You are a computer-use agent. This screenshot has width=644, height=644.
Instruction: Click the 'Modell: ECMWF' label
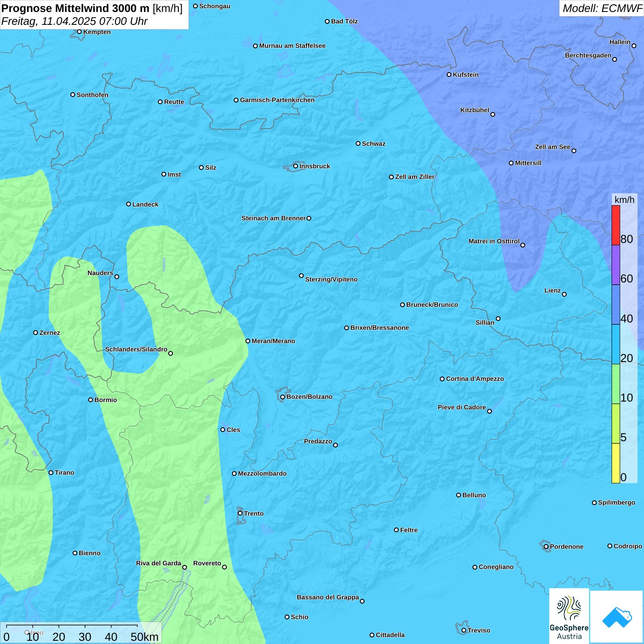(602, 8)
